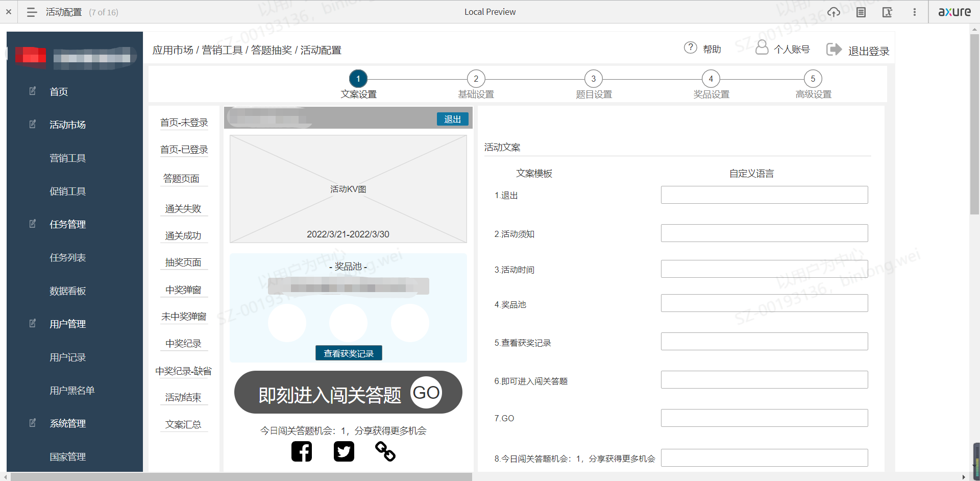Screen dimensions: 980x481
Task: Click the custom text field for 2.活动须知
Action: pos(764,233)
